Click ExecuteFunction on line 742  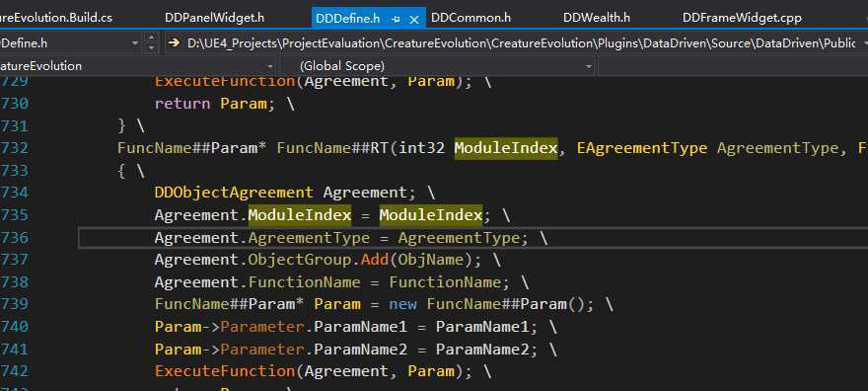(224, 370)
